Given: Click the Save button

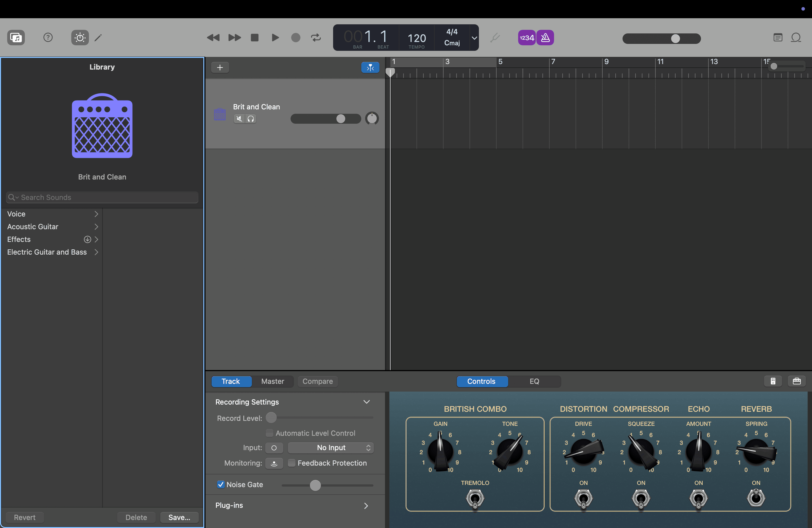Looking at the screenshot, I should tap(179, 517).
